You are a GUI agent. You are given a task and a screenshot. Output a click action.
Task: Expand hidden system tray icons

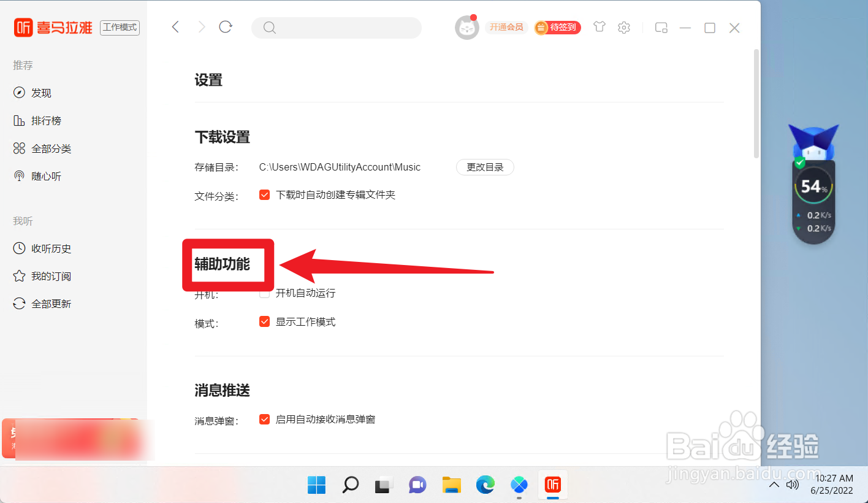774,484
